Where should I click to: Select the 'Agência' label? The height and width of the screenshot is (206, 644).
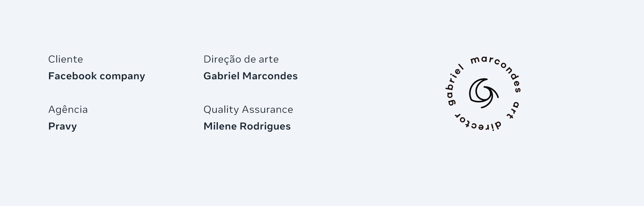point(68,109)
